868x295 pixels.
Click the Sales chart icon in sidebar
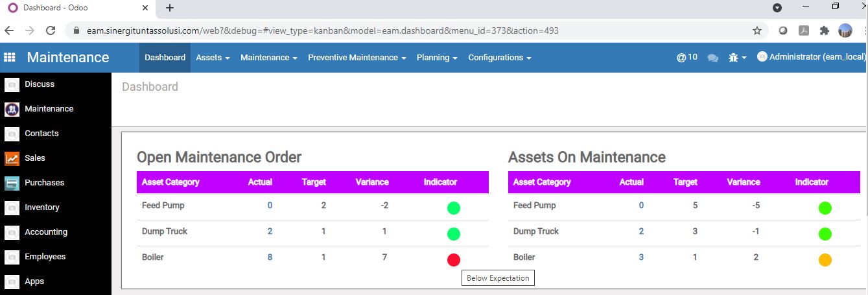[x=12, y=158]
